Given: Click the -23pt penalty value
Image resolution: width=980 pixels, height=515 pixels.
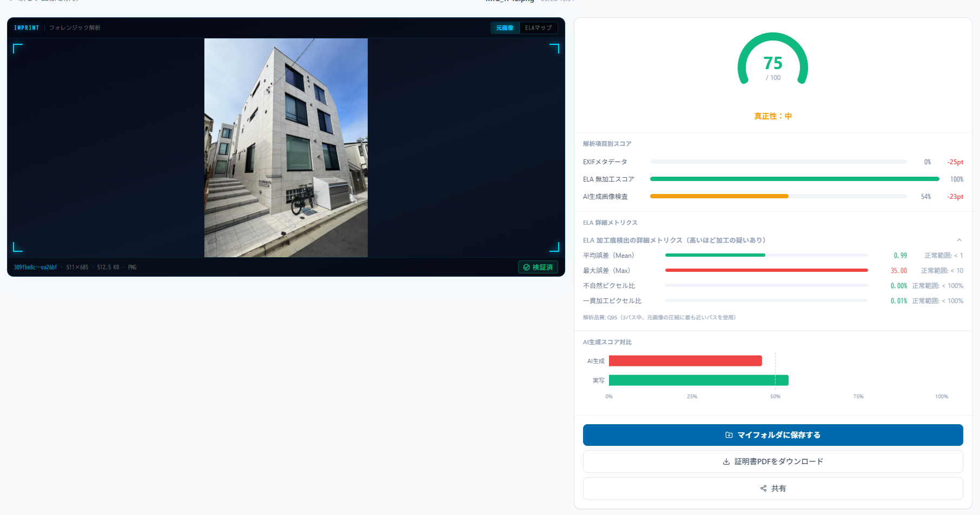Looking at the screenshot, I should (x=955, y=197).
